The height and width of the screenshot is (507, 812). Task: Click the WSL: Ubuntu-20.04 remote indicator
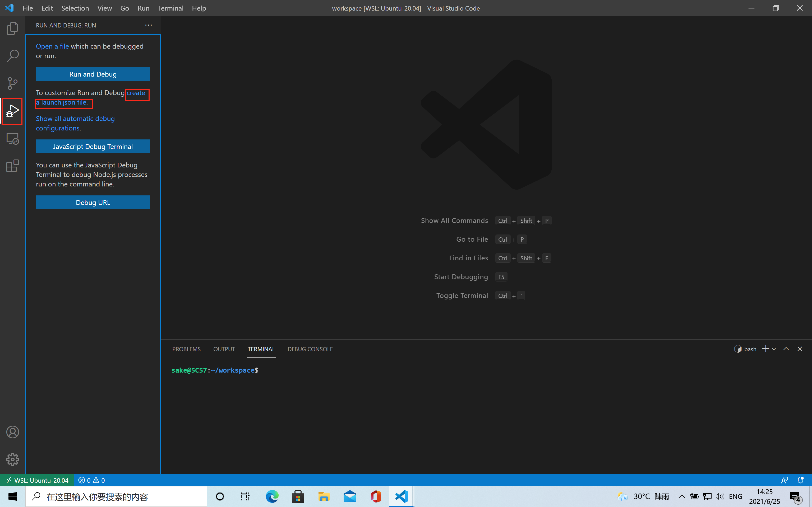[37, 480]
